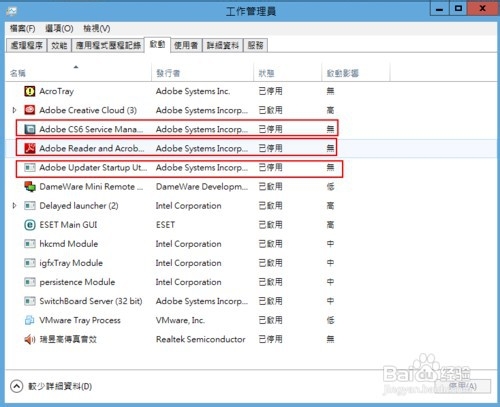Switch to the 處理程序 tab
This screenshot has width=500, height=407.
[x=27, y=45]
